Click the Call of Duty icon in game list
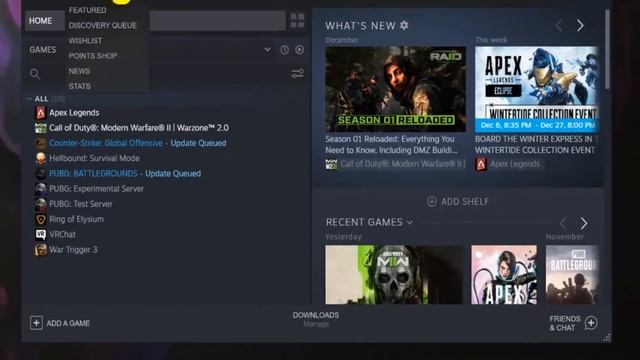Viewport: 640px width, 360px height. [x=40, y=128]
